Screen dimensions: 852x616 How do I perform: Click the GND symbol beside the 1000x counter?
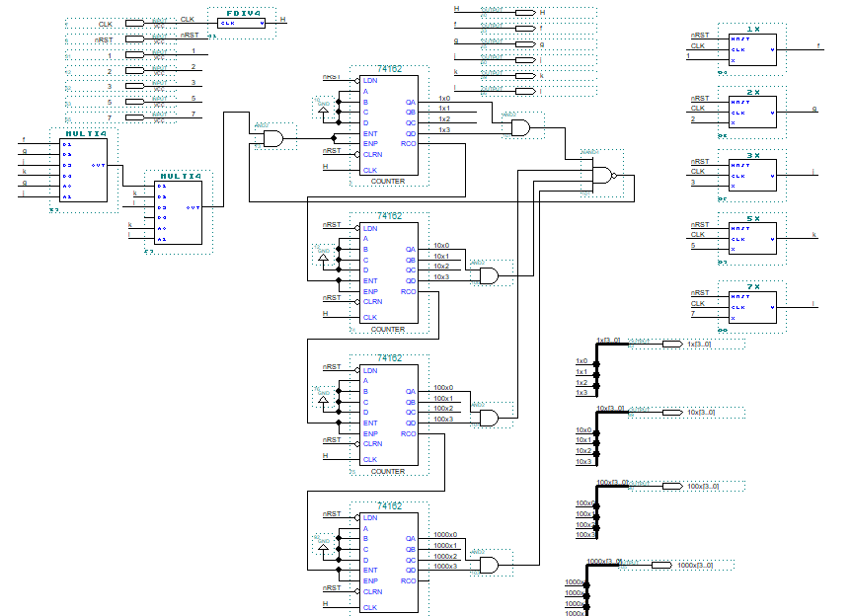pyautogui.click(x=323, y=548)
